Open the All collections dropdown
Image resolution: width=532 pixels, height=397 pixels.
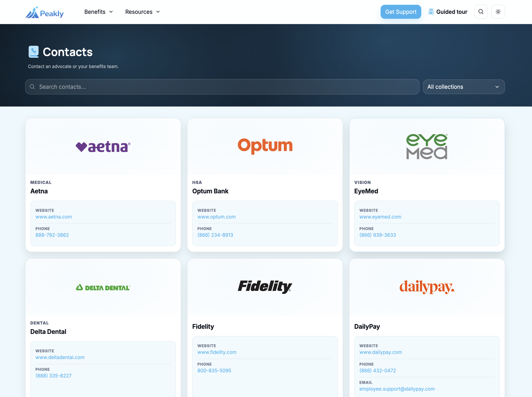click(x=464, y=87)
